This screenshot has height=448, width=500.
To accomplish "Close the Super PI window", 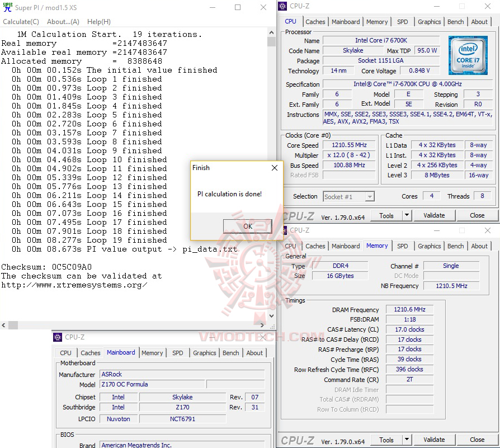I will [x=263, y=7].
